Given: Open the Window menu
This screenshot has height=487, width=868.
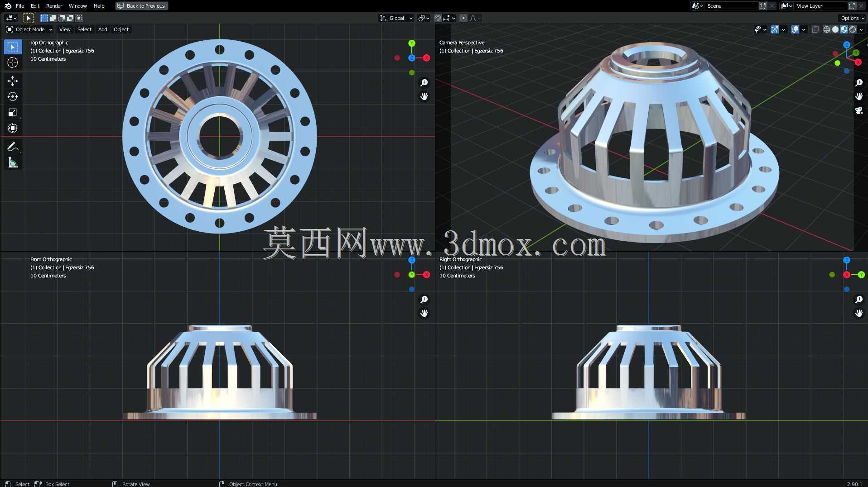Looking at the screenshot, I should tap(77, 6).
